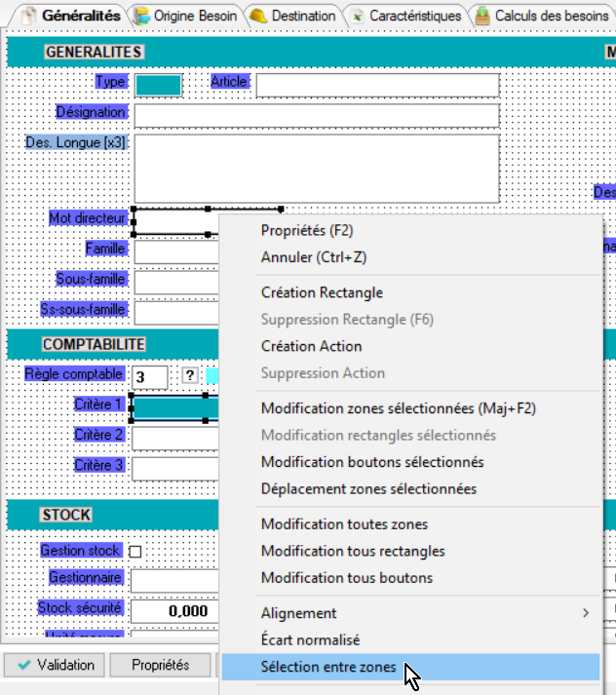The height and width of the screenshot is (695, 616).
Task: Open Propriétés (F2) from context menu
Action: point(307,231)
